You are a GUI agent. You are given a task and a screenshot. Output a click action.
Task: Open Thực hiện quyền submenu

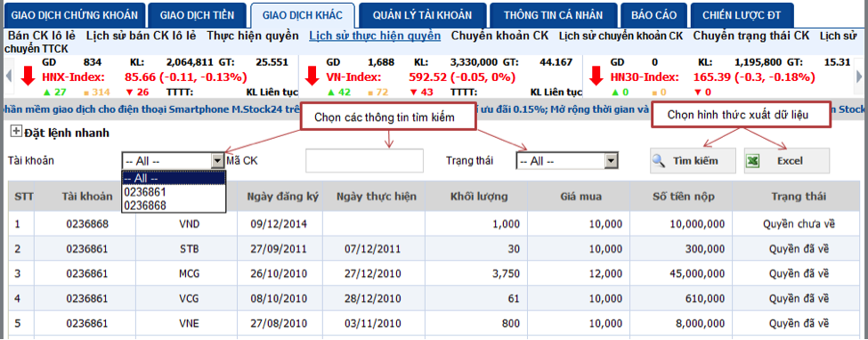(253, 36)
